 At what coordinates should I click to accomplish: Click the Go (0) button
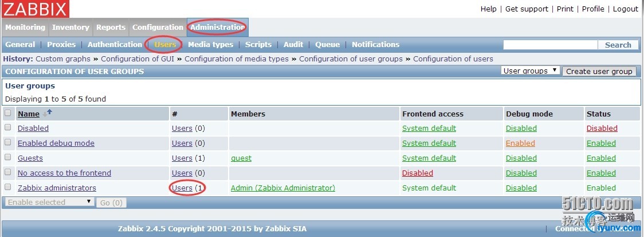111,203
